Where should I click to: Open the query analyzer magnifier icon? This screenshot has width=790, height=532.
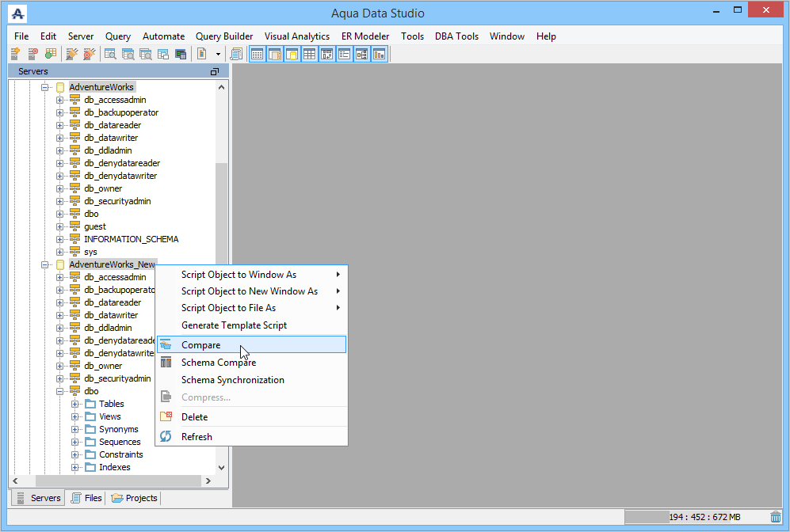[110, 54]
